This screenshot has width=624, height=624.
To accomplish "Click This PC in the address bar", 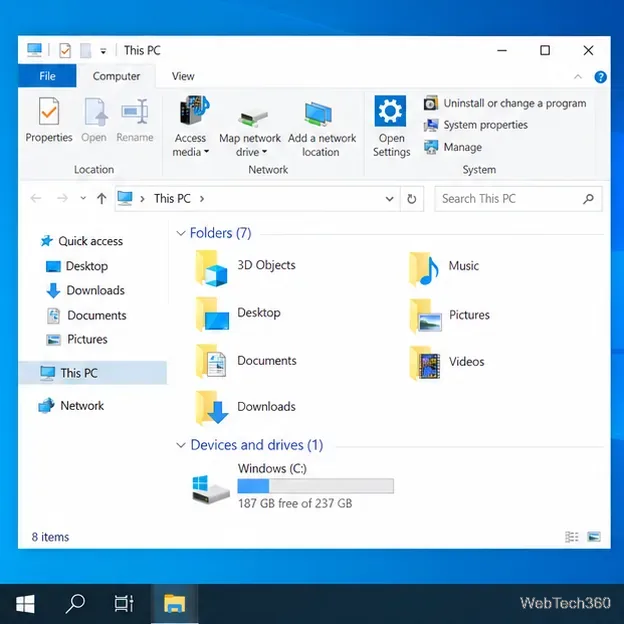I will pyautogui.click(x=172, y=198).
